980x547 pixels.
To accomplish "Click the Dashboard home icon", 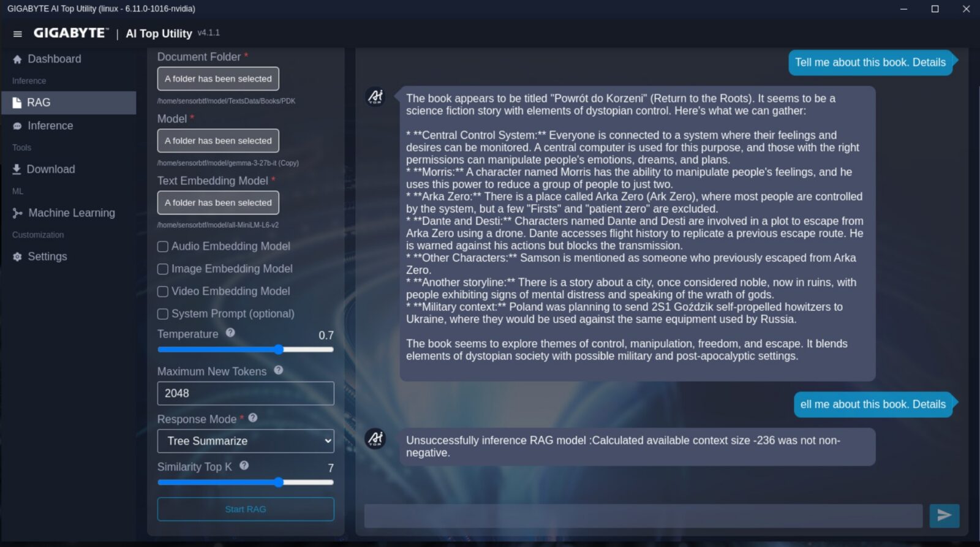I will point(17,59).
